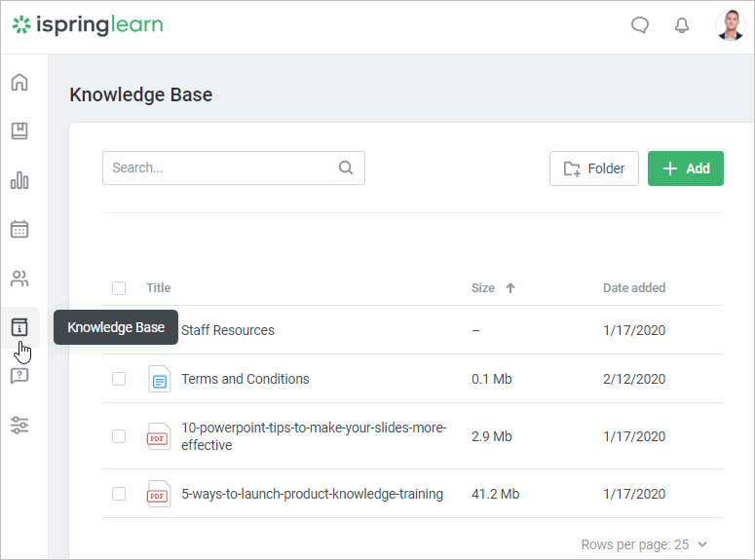Click the Knowledge Base sidebar icon
This screenshot has width=755, height=560.
pos(19,327)
